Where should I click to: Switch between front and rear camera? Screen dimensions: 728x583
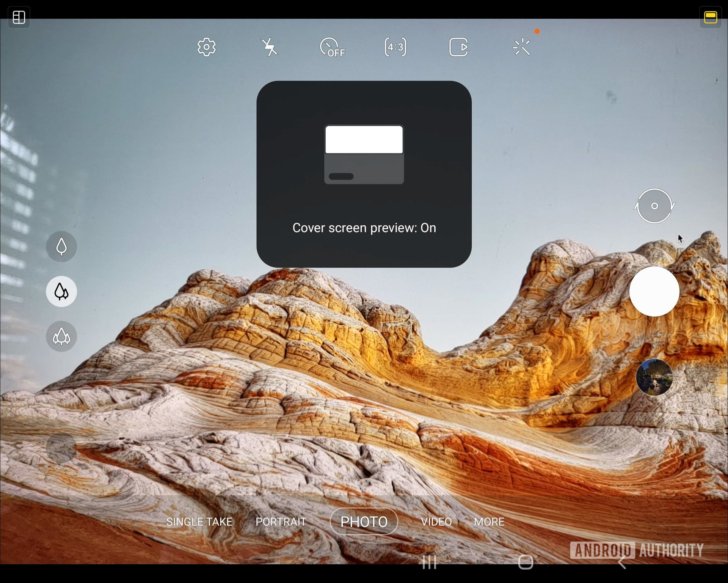coord(654,206)
